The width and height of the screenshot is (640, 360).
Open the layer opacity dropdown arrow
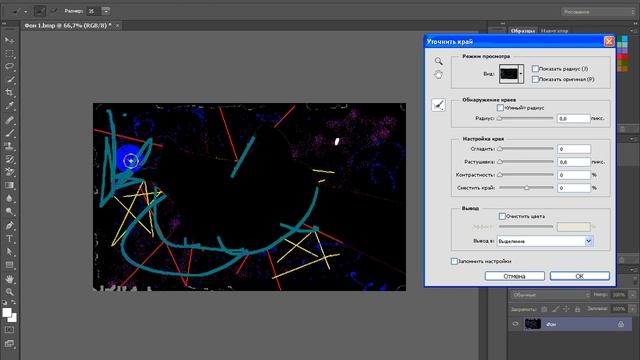pos(632,295)
